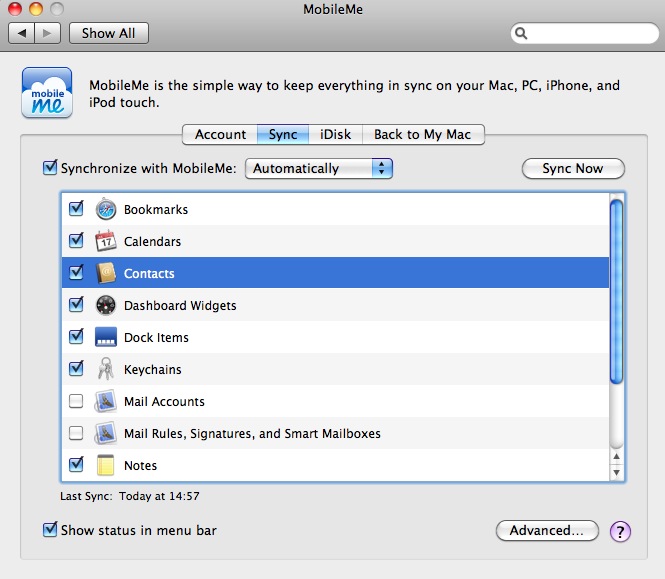Viewport: 665px width, 579px height.
Task: Click the Dock Items blue icon
Action: pyautogui.click(x=106, y=337)
